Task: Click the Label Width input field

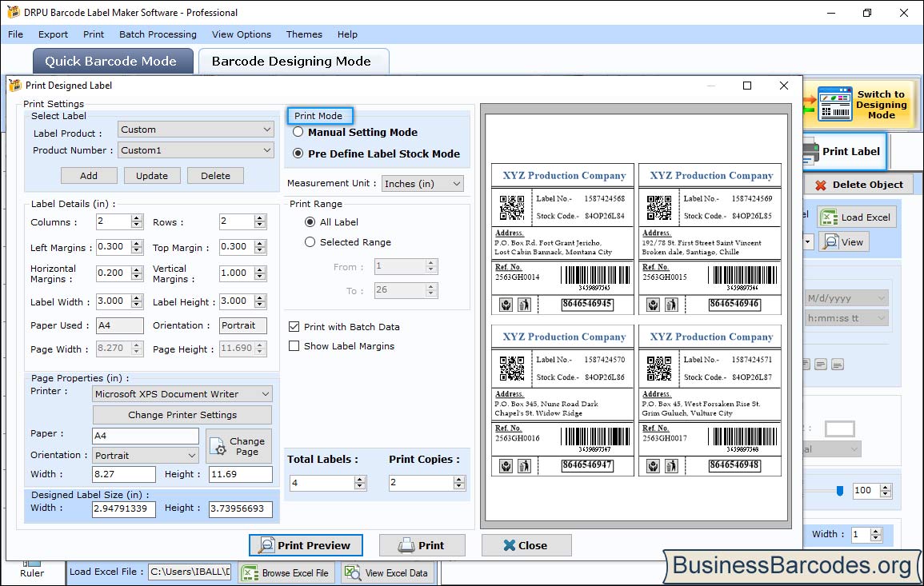Action: click(x=114, y=301)
